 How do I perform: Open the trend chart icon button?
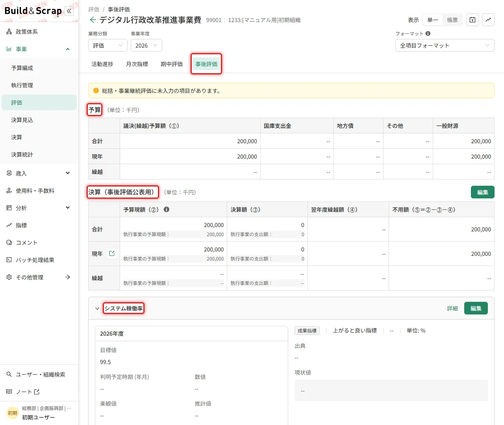pyautogui.click(x=488, y=20)
